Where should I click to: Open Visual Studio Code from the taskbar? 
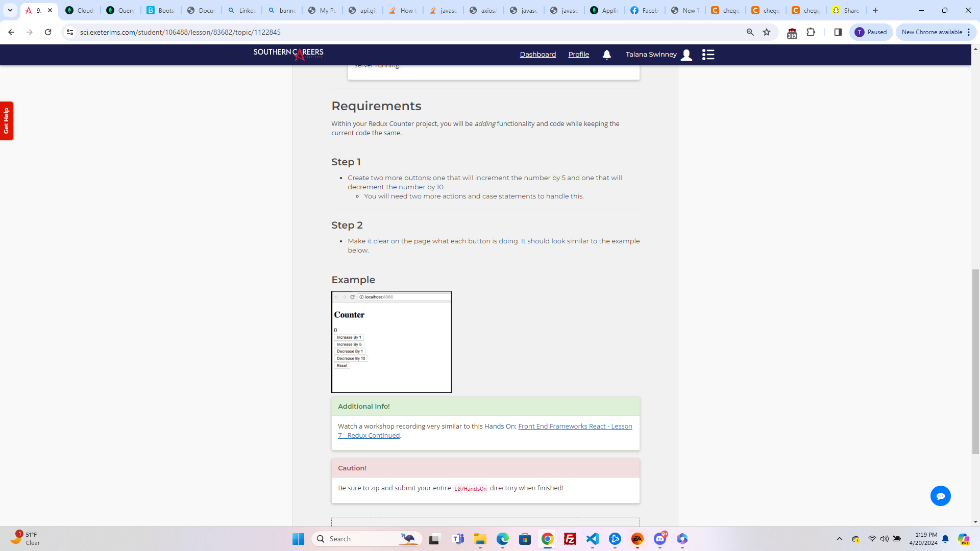593,538
